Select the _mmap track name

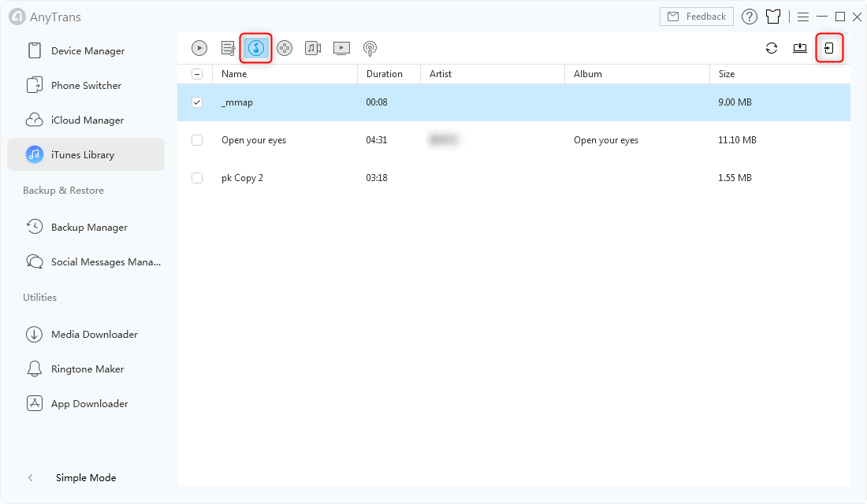[x=237, y=102]
